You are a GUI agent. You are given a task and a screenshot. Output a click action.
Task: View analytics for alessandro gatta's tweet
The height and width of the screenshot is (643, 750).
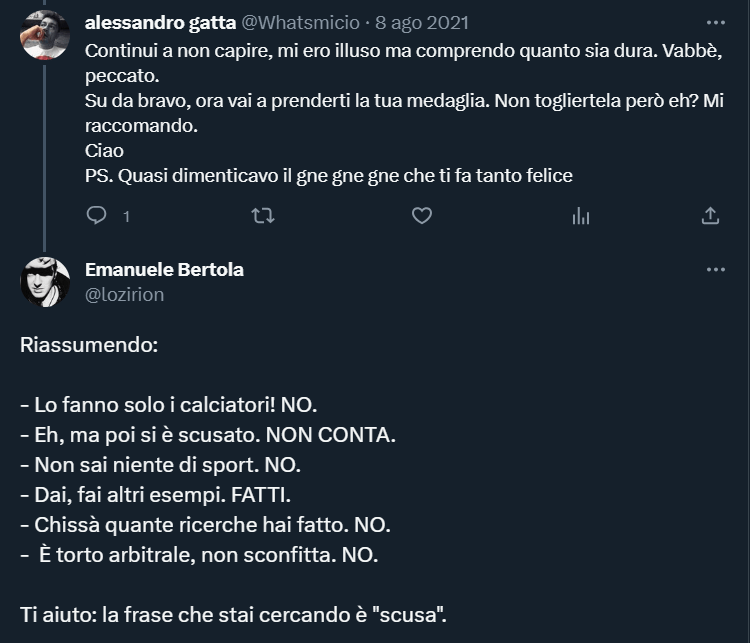click(x=581, y=215)
